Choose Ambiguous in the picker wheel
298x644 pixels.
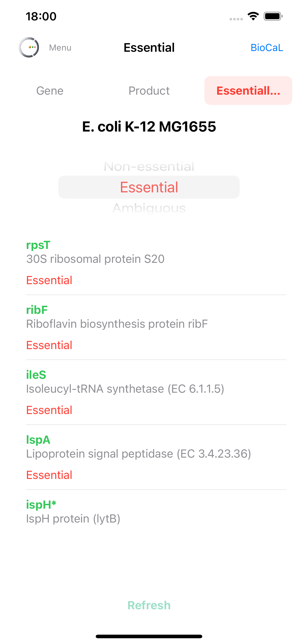click(149, 208)
